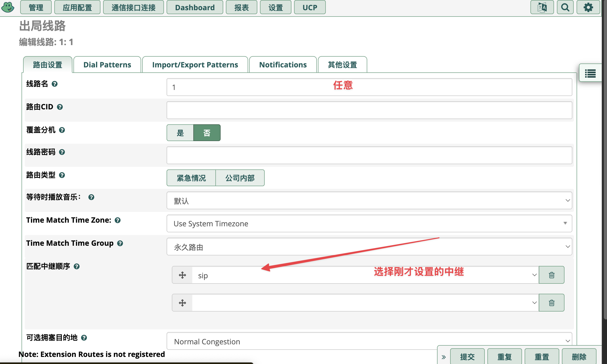Screen dimensions: 607x364
Task: Switch to the Notifications tab
Action: click(x=283, y=65)
